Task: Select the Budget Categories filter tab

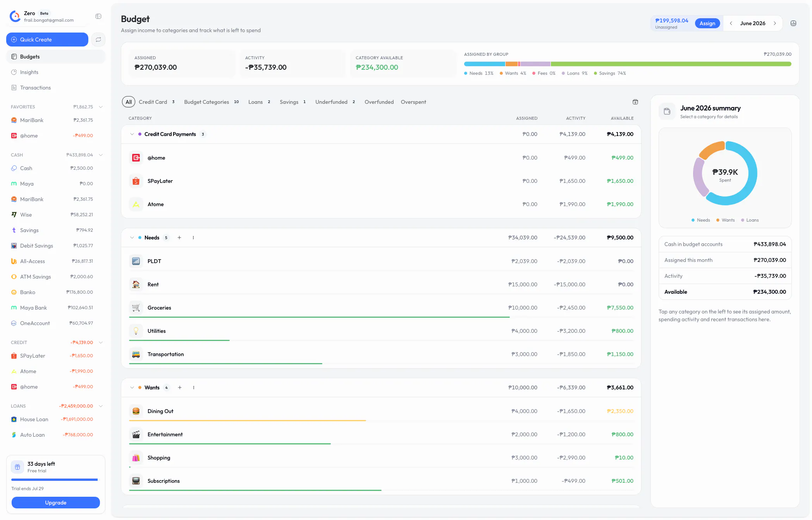Action: [x=212, y=102]
